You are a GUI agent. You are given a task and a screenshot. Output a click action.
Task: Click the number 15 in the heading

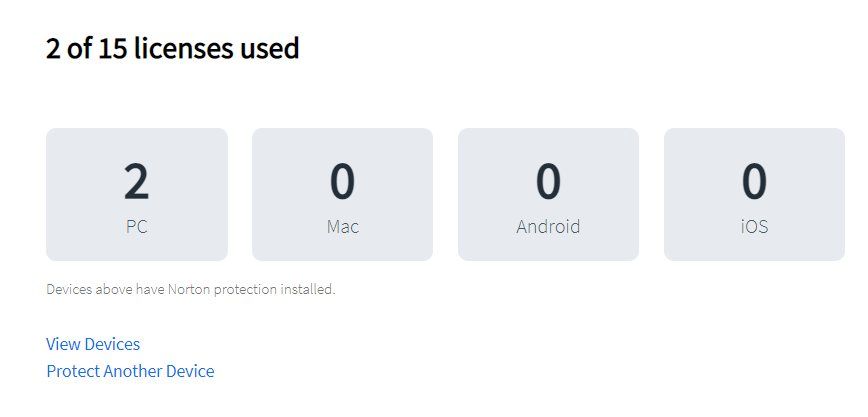111,48
